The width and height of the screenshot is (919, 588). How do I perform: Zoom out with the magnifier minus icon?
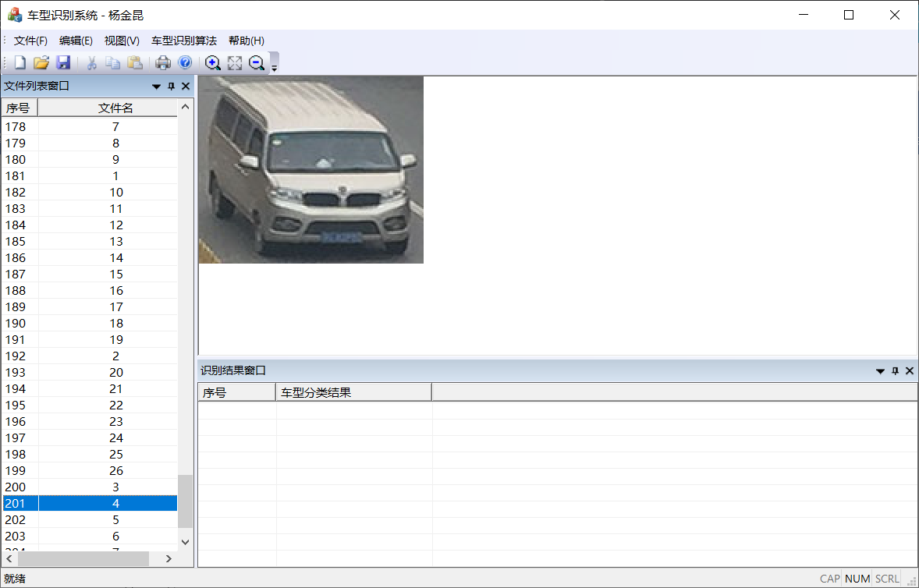(257, 63)
